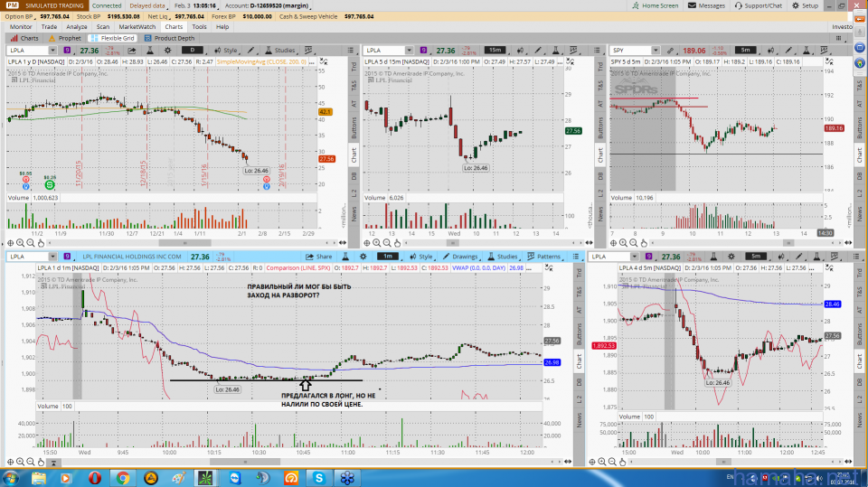Toggle the T&S side tab in daily chart
This screenshot has height=487, width=868.
[x=354, y=85]
